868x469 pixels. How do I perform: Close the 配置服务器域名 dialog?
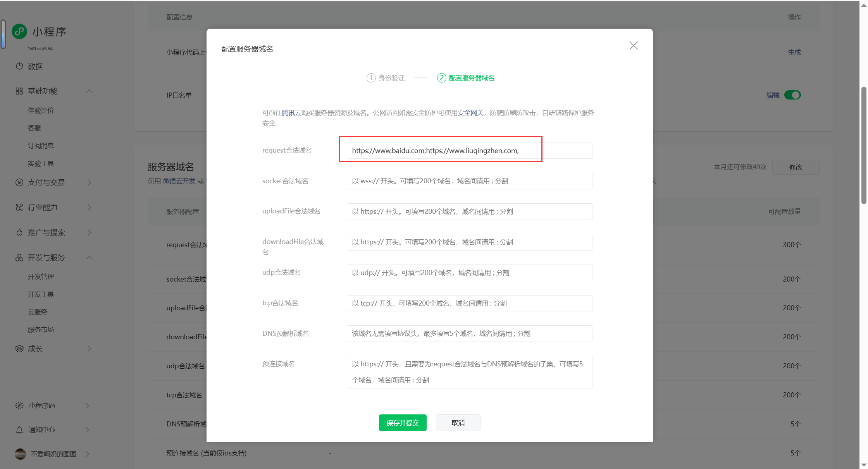(x=634, y=46)
